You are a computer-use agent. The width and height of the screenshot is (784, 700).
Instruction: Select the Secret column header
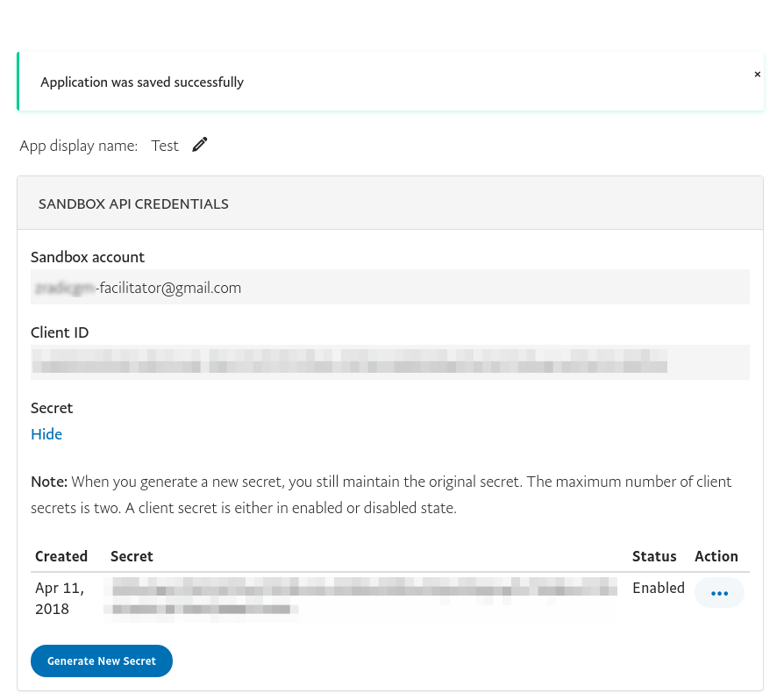132,556
